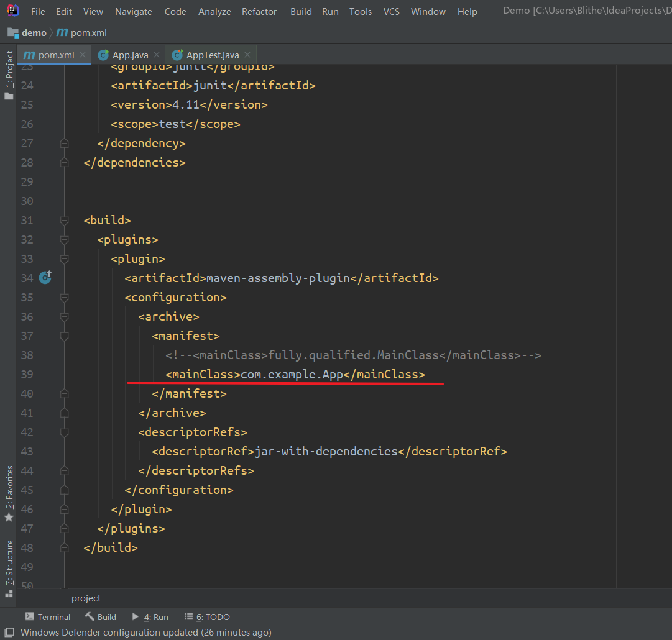Open the Navigate menu
The height and width of the screenshot is (640, 672).
pyautogui.click(x=133, y=12)
